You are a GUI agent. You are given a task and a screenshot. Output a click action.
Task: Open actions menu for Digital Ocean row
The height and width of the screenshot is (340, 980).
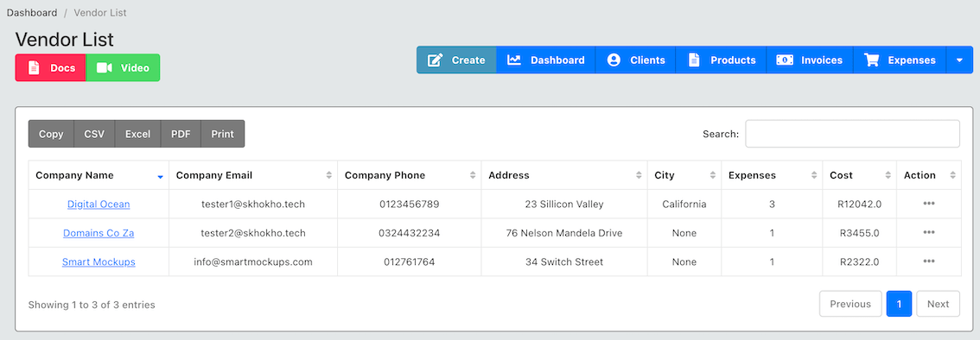coord(929,204)
